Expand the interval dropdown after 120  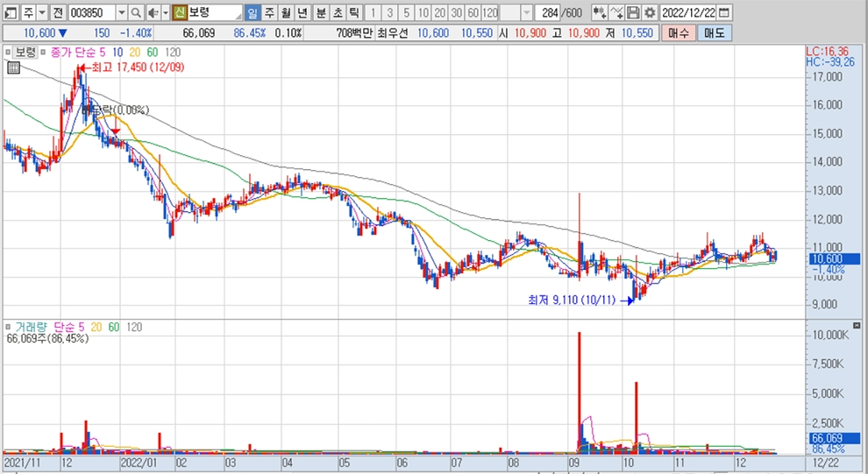[526, 13]
